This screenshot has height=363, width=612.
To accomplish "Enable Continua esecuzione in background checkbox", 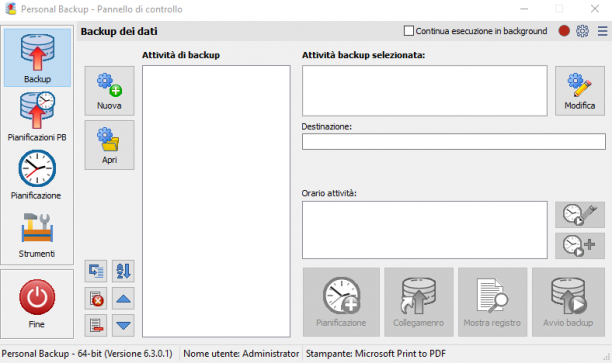I will [x=409, y=31].
